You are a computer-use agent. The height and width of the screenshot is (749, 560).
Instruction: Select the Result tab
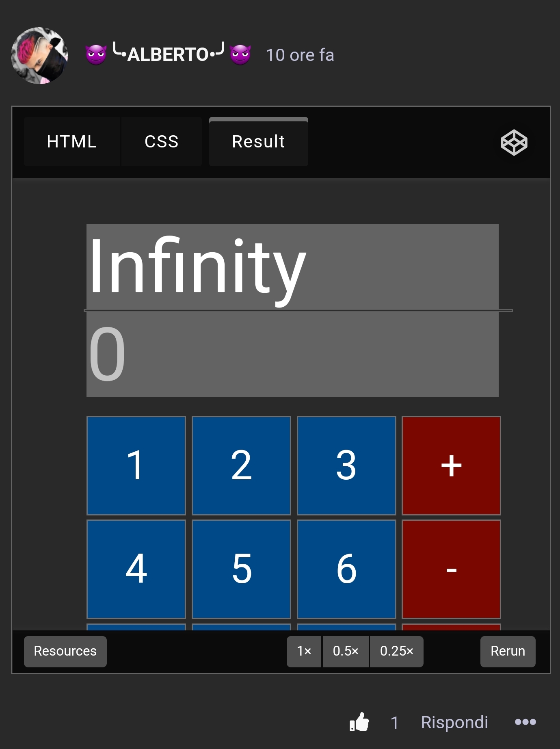[x=258, y=142]
